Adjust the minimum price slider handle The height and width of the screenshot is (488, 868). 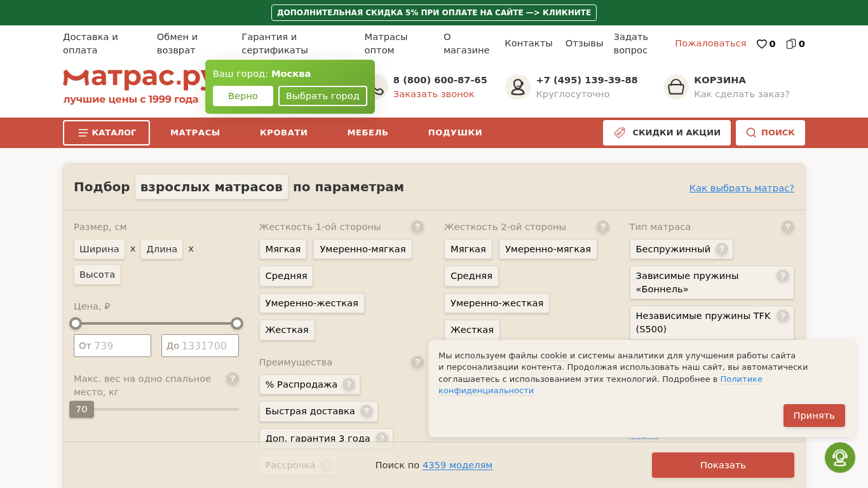click(76, 323)
